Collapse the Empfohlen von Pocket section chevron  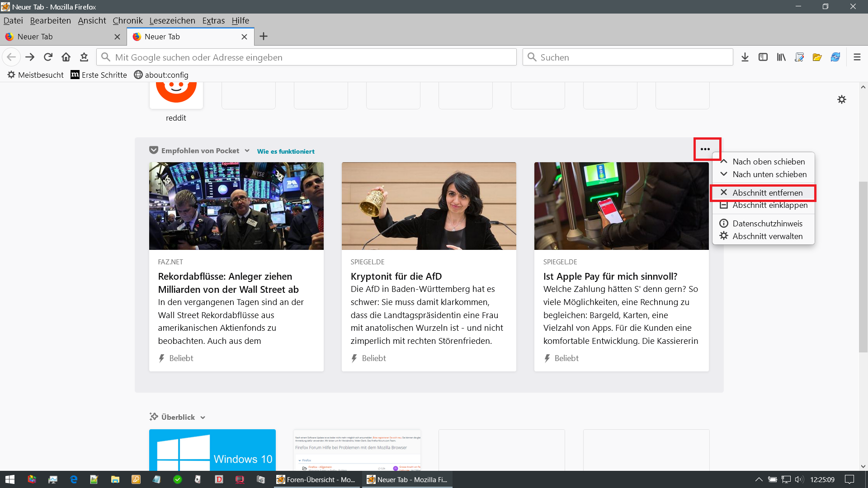(247, 151)
